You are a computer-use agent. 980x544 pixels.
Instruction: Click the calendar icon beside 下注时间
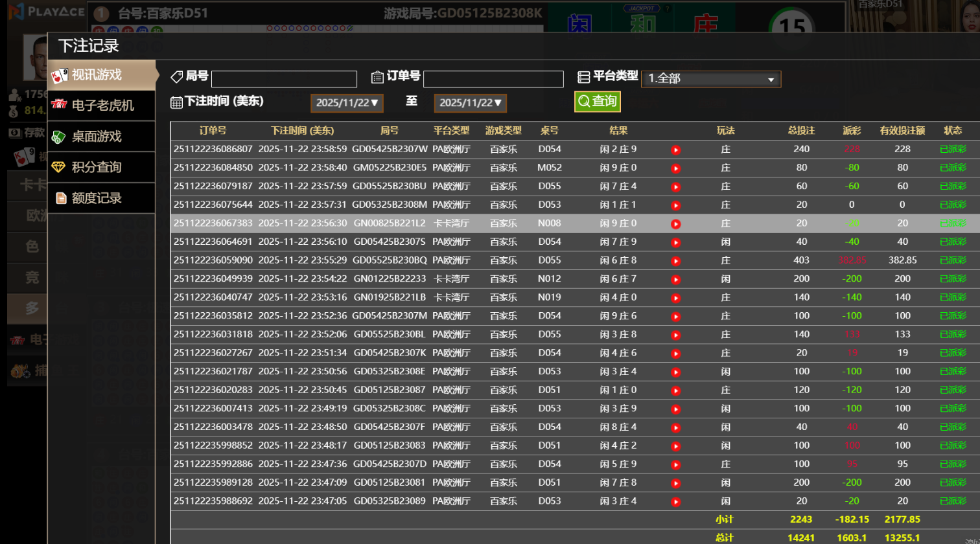click(176, 102)
